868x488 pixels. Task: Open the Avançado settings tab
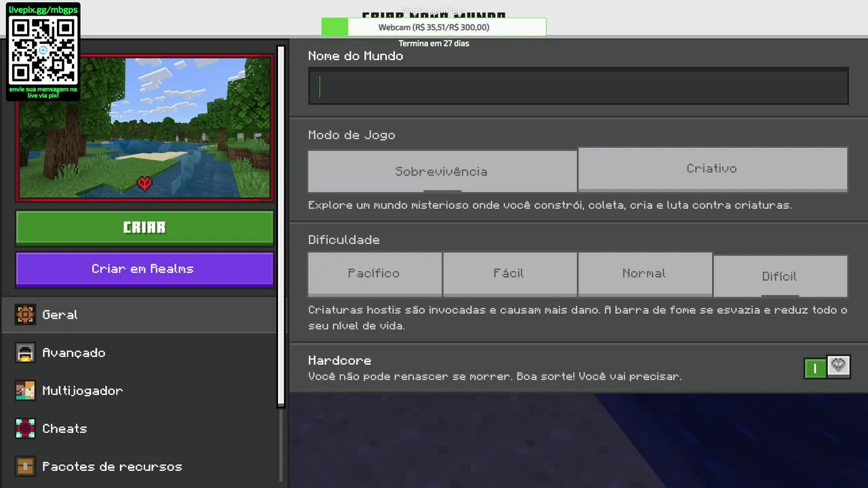(139, 352)
